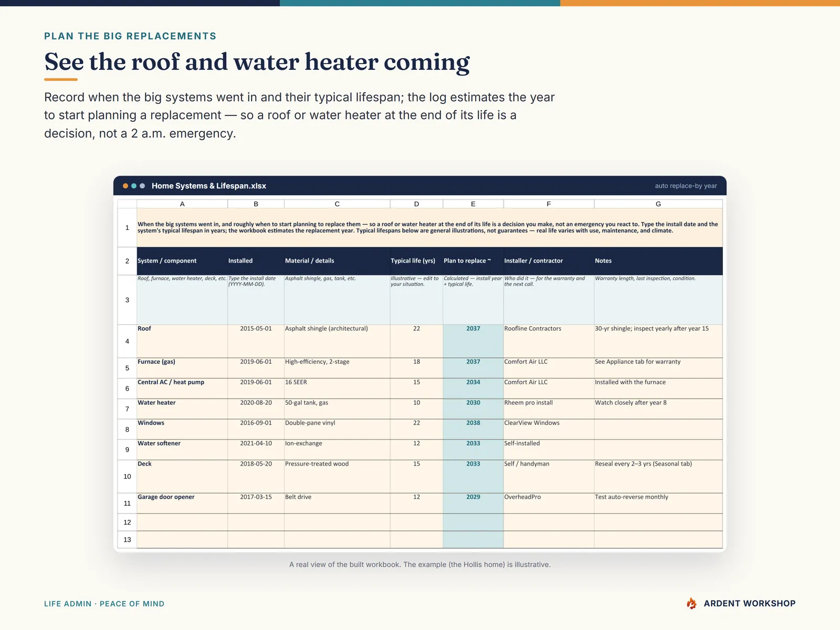Select the 'Roof' cell
840x630 pixels.
(x=182, y=341)
